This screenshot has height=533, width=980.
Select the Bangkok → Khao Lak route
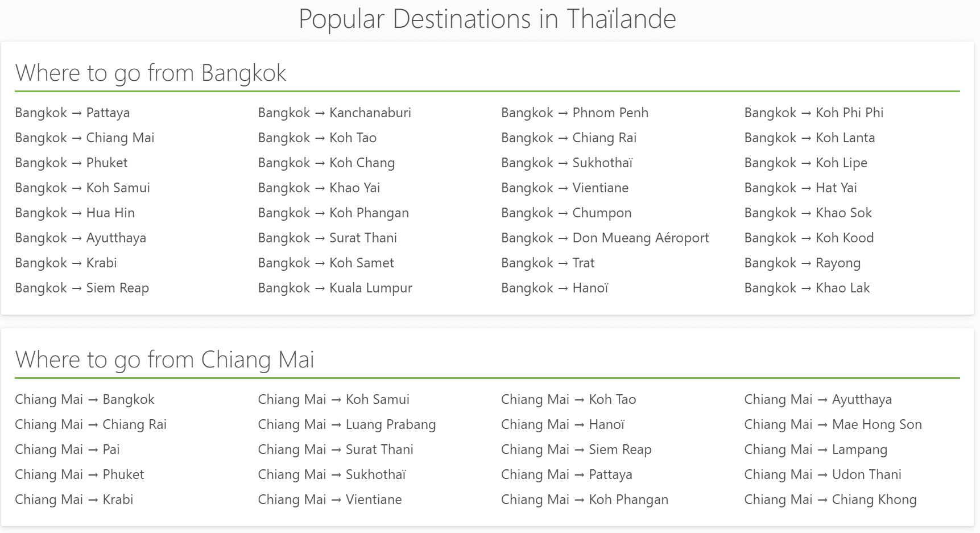pos(807,288)
